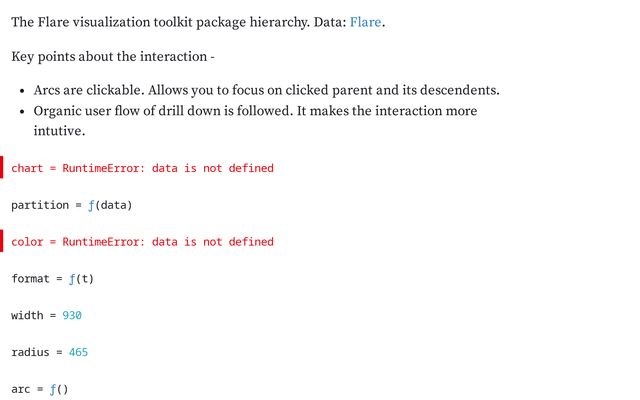Click the "Organic user flow" bullet point
Viewport: 640px width, 400px height.
(255, 111)
